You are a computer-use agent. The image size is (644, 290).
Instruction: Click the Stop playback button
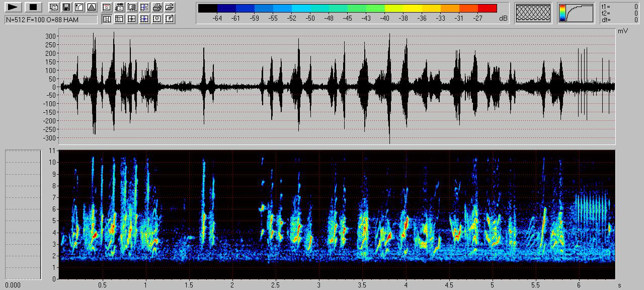pos(33,7)
